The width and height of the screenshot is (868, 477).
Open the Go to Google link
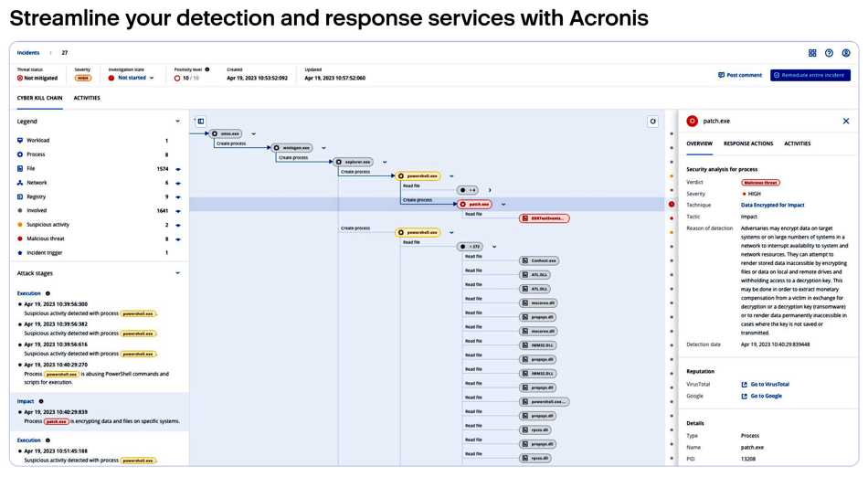(x=762, y=397)
